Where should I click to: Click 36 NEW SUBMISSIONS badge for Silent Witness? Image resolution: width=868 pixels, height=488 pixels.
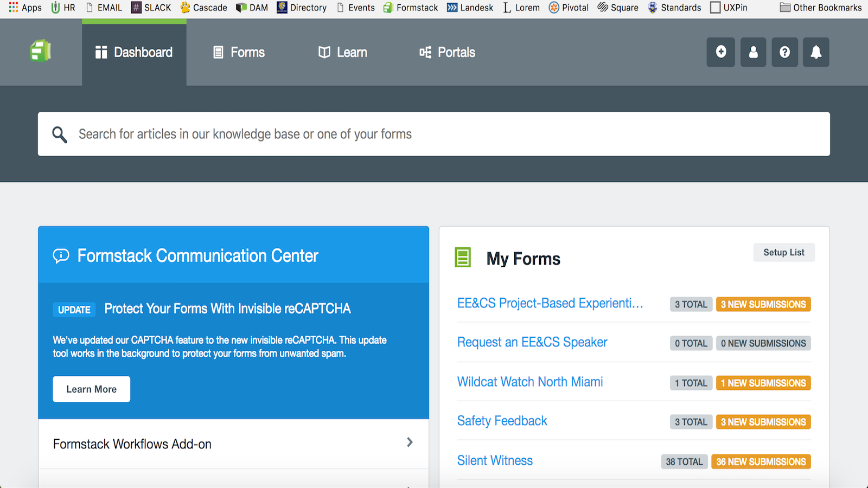click(x=761, y=461)
